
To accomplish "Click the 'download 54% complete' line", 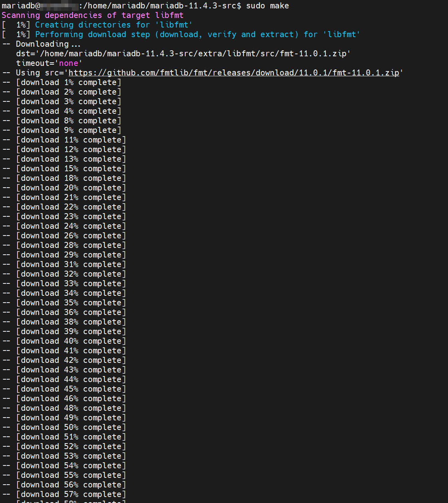I will (64, 466).
